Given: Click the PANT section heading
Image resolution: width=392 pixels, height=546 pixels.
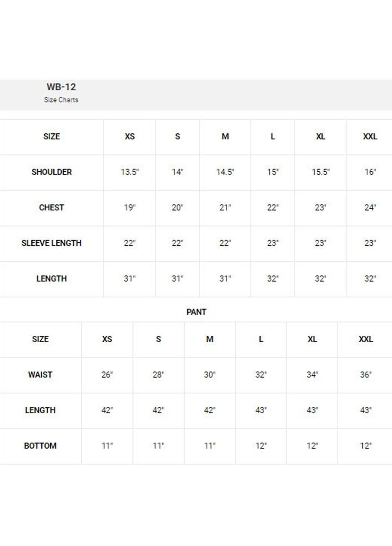Looking at the screenshot, I should point(196,312).
